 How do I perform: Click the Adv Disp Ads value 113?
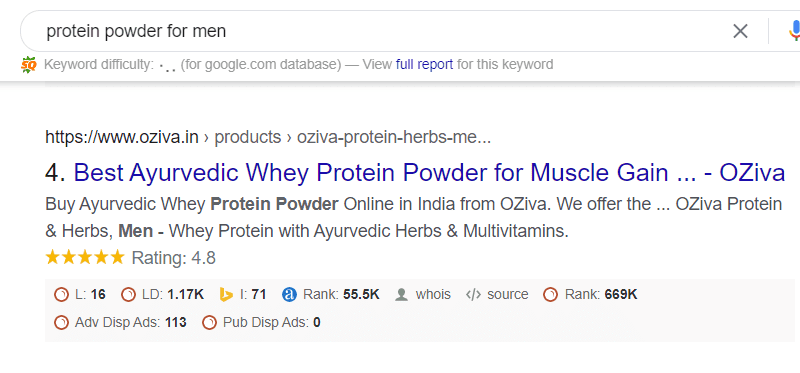click(176, 322)
